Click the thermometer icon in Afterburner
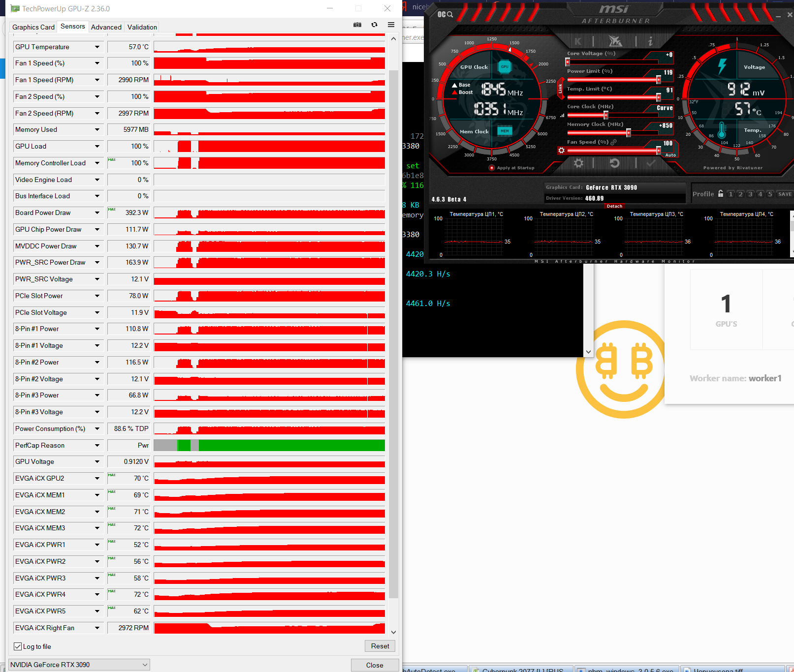The image size is (794, 672). [x=722, y=130]
